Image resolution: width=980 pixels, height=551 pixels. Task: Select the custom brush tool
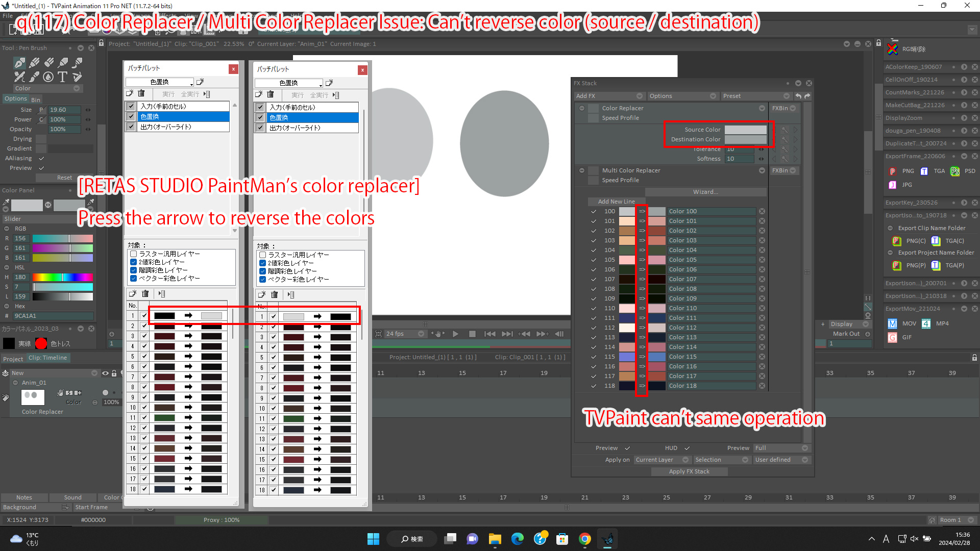tap(19, 77)
